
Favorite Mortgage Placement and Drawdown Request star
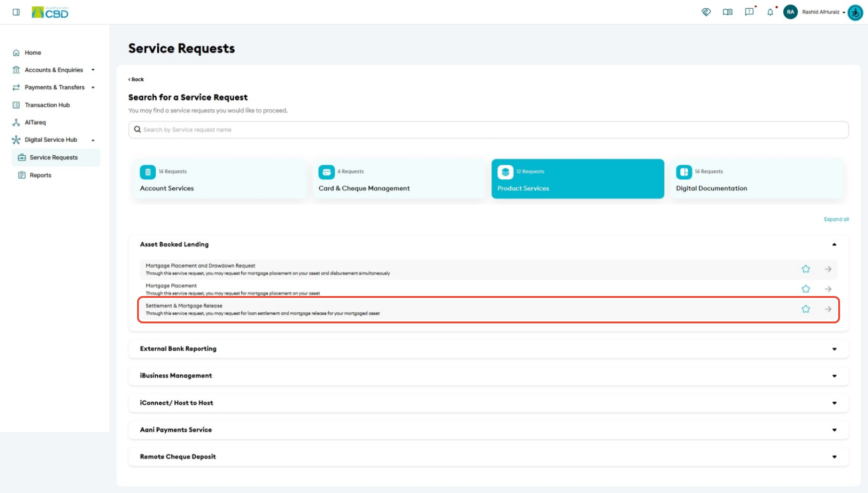(806, 269)
